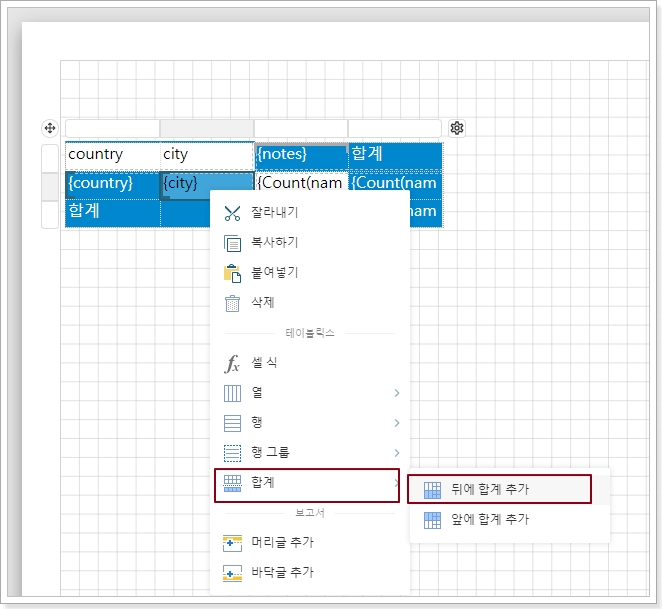
Task: Click the city column header cell
Action: (206, 155)
